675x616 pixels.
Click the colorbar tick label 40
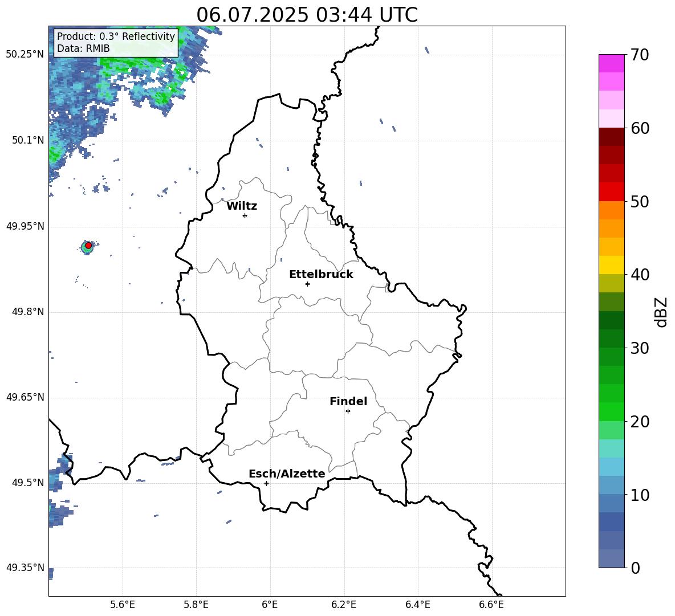tap(640, 275)
